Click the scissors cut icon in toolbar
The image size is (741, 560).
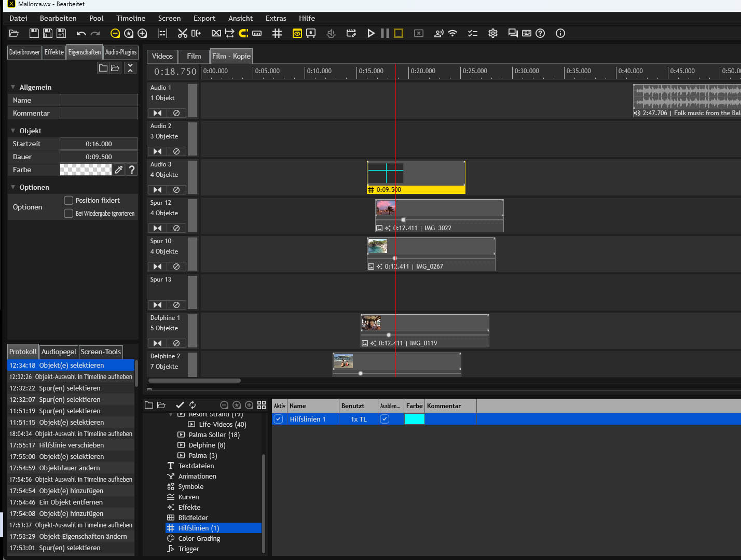coord(182,33)
